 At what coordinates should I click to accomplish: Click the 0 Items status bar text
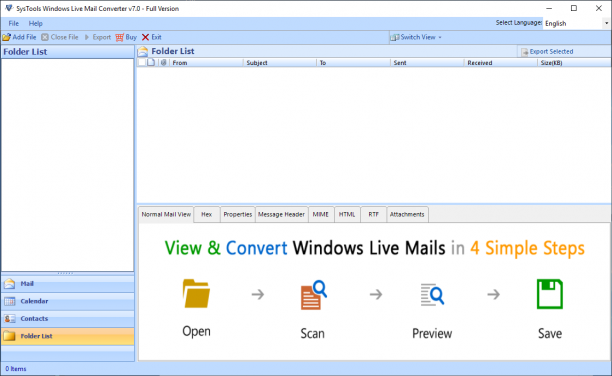click(x=16, y=369)
